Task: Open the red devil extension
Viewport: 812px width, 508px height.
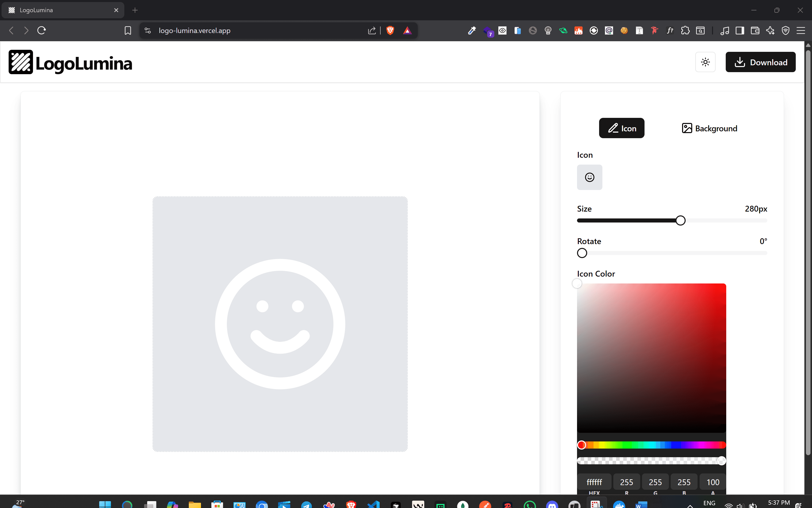Action: coord(655,30)
